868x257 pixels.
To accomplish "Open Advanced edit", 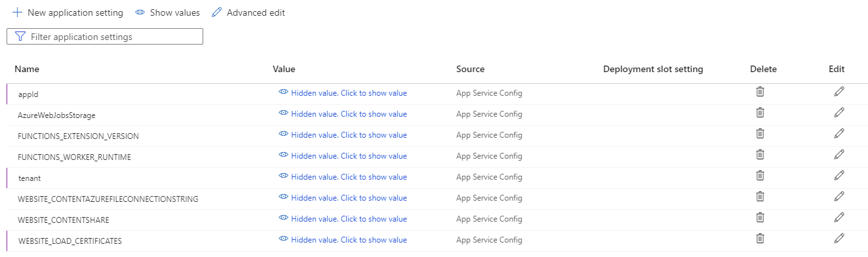I will click(x=248, y=12).
